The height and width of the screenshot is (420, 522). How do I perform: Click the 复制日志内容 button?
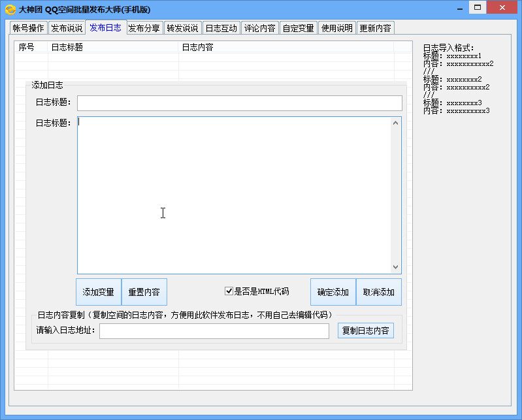click(x=366, y=331)
